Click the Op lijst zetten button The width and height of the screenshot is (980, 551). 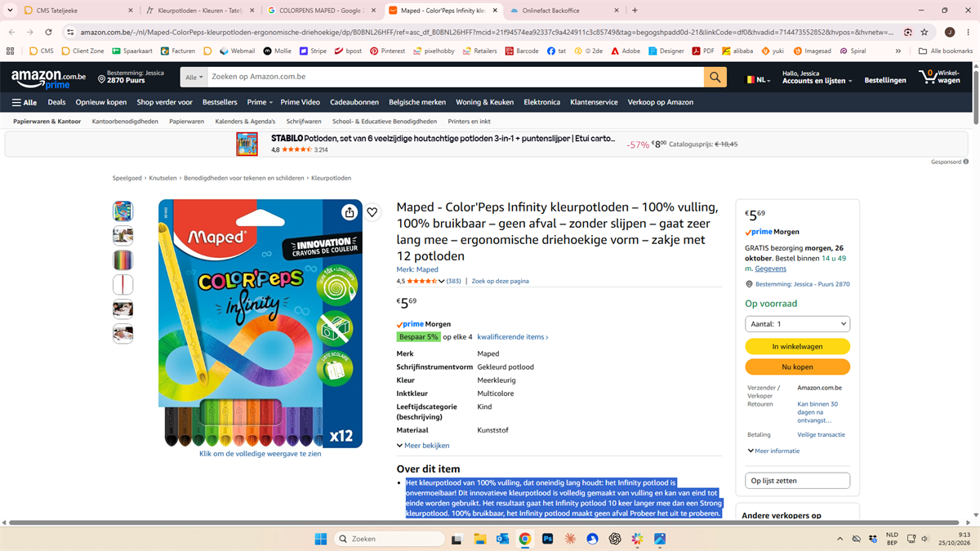click(797, 481)
